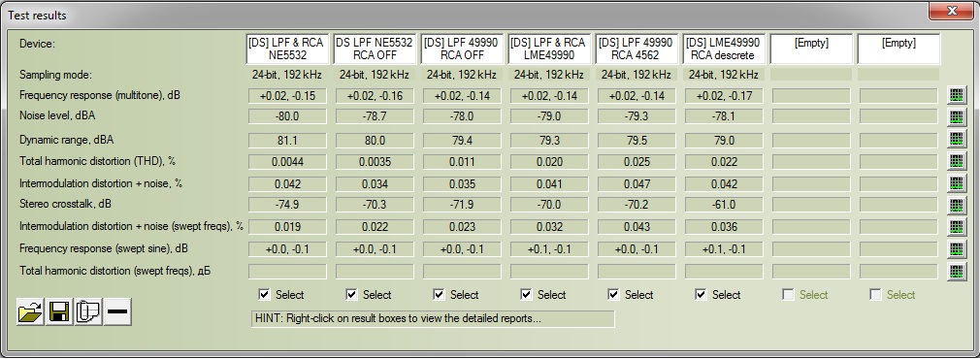The width and height of the screenshot is (980, 359).
Task: Click device slot [DS] LME49990 RCA descrete
Action: pos(724,49)
